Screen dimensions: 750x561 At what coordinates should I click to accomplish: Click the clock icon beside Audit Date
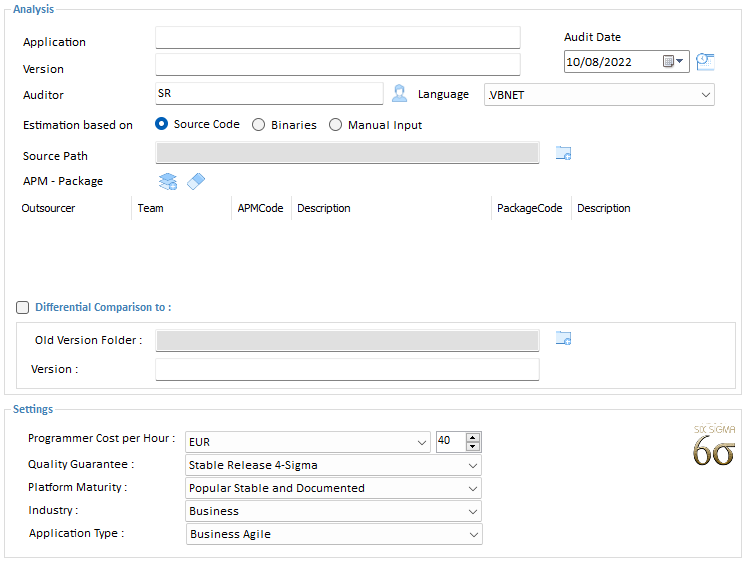click(705, 61)
